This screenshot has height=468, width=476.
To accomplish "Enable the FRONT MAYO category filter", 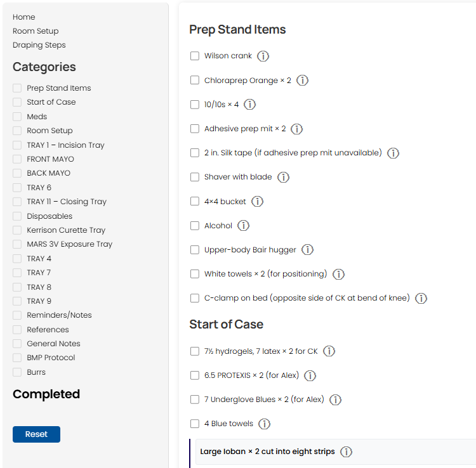I will (x=17, y=159).
